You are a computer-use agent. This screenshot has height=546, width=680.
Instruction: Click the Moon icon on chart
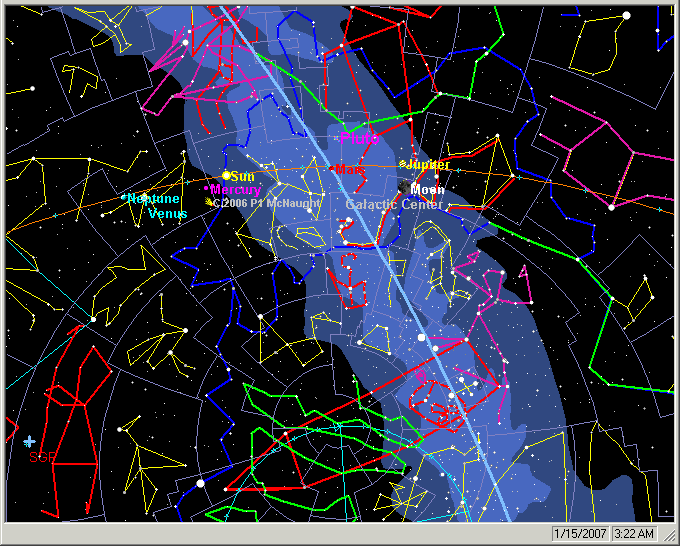pyautogui.click(x=403, y=188)
